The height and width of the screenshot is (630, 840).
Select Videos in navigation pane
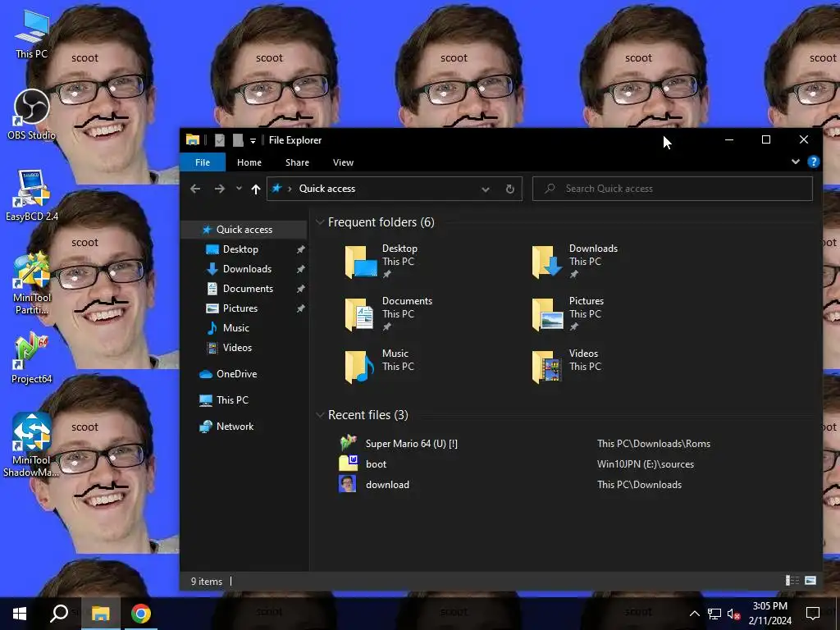237,348
